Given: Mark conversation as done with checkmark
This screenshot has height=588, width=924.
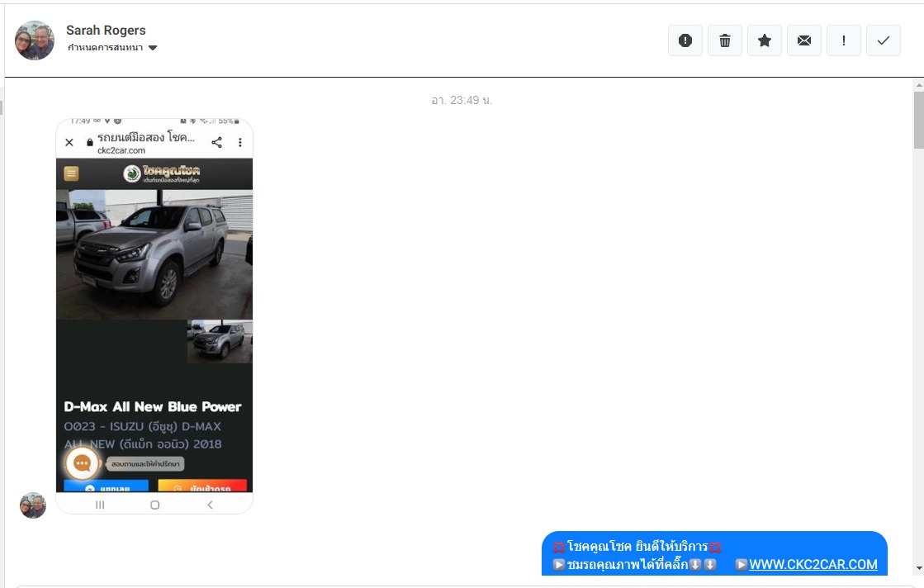Looking at the screenshot, I should (x=884, y=40).
